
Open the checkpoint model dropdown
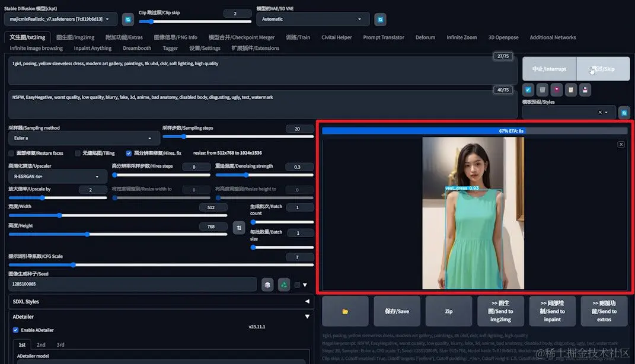(60, 19)
